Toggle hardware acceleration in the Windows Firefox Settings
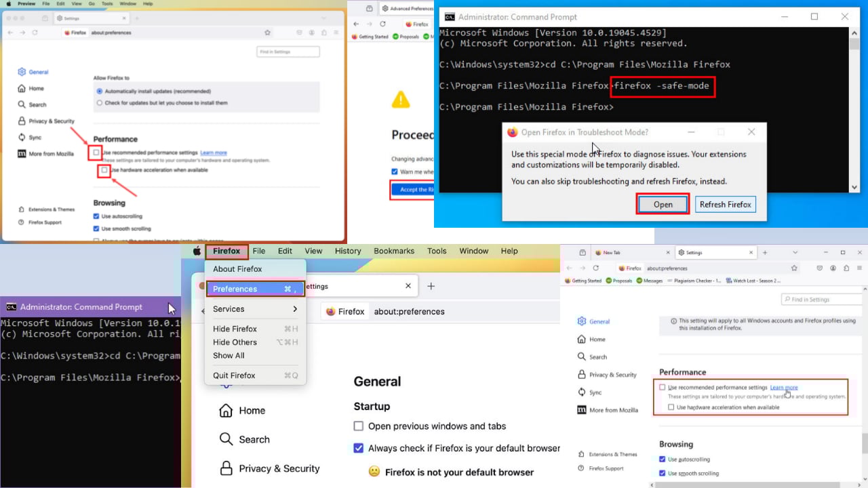The image size is (868, 488). 671,407
